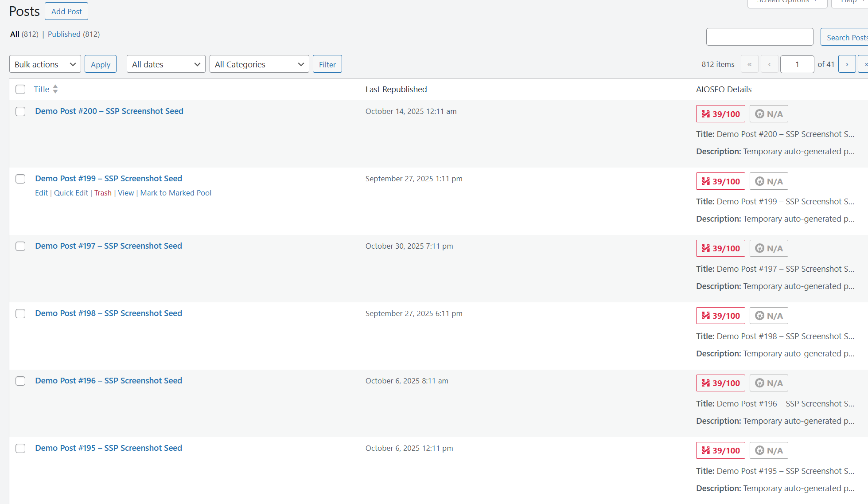Tick checkbox beside Demo Post #197
This screenshot has width=868, height=504.
tap(20, 246)
